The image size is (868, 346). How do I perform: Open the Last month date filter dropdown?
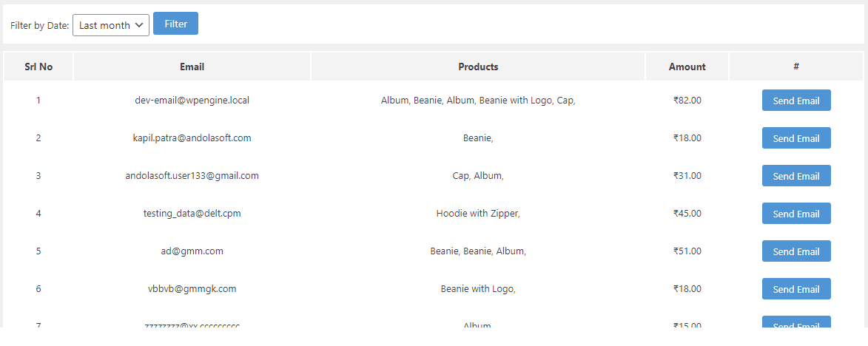[x=111, y=25]
